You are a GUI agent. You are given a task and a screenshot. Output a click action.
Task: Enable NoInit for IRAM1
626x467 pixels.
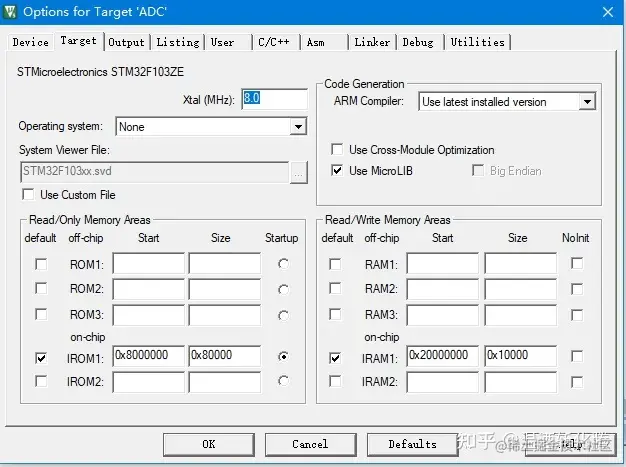577,356
